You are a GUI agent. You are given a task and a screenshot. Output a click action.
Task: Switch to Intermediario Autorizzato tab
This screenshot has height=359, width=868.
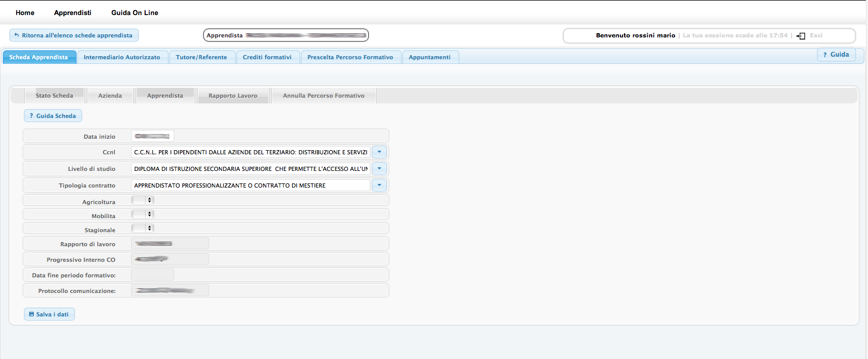point(122,57)
